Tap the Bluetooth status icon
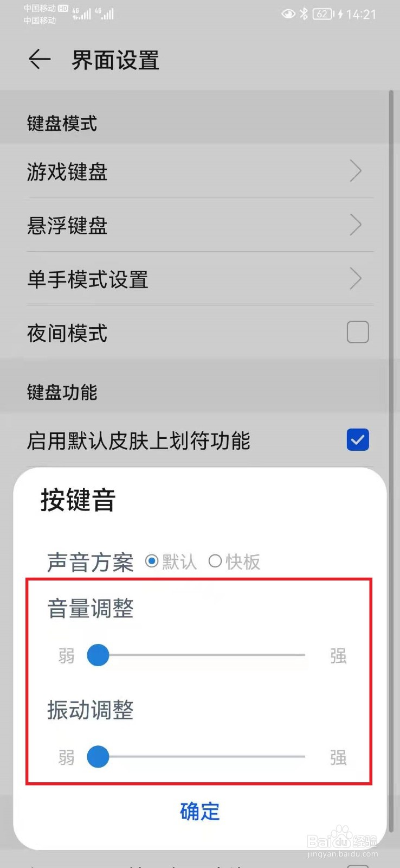 (x=304, y=14)
